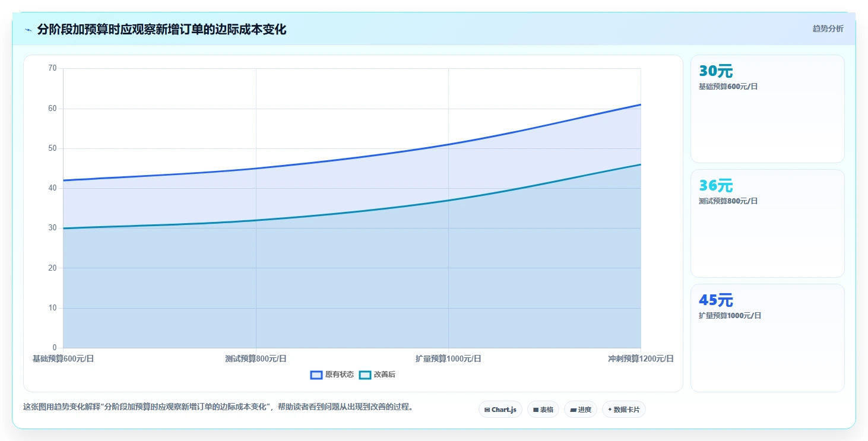The width and height of the screenshot is (868, 441).
Task: Click y-axis tick value 40
Action: [52, 188]
